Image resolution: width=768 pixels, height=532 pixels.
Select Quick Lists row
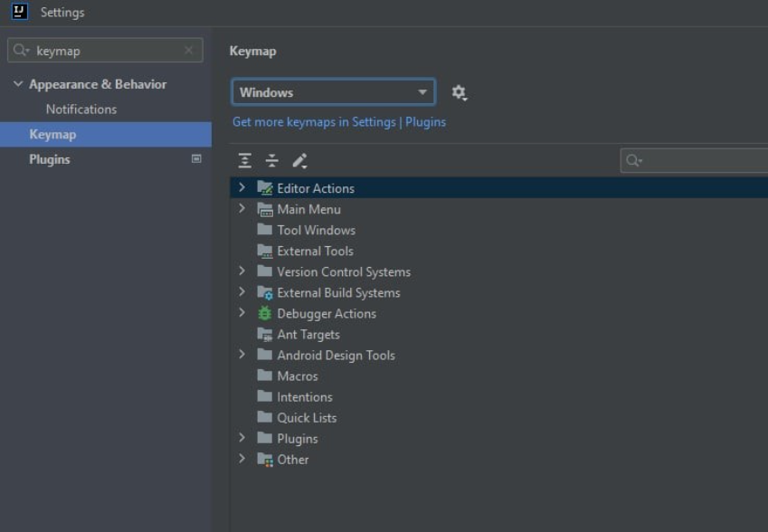pos(499,418)
